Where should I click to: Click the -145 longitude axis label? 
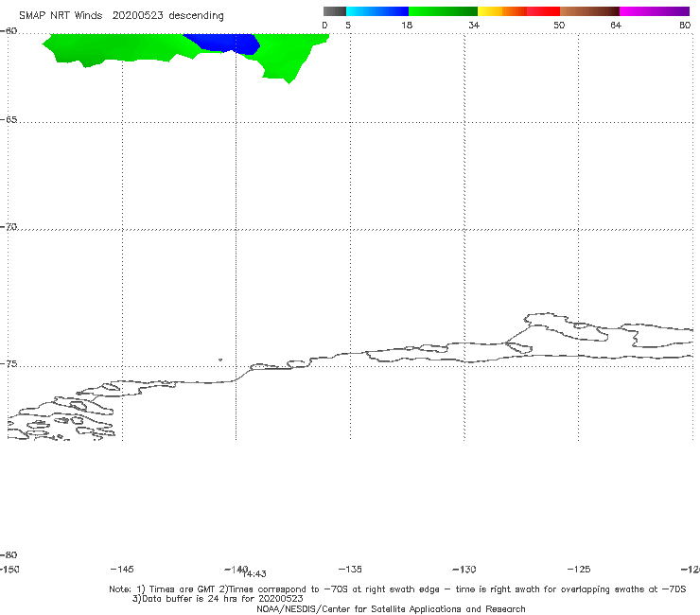[122, 569]
